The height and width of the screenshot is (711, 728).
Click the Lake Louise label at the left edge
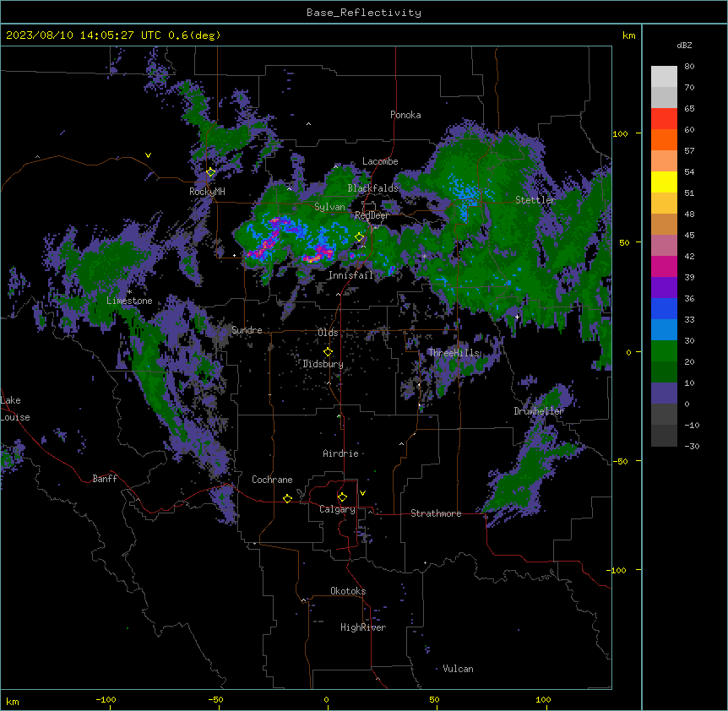15,409
